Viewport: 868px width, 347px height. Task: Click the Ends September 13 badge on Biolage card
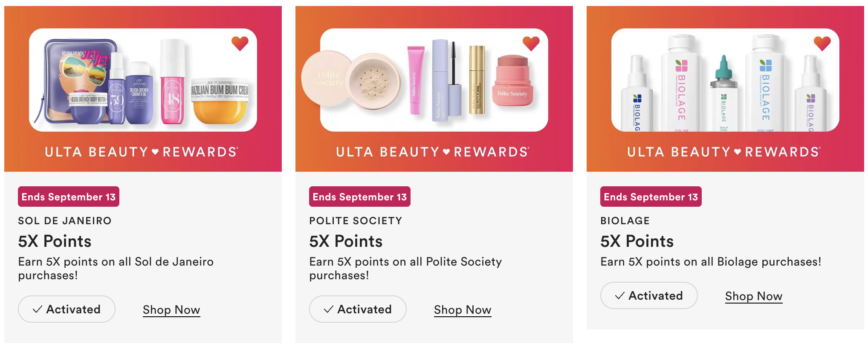coord(651,197)
